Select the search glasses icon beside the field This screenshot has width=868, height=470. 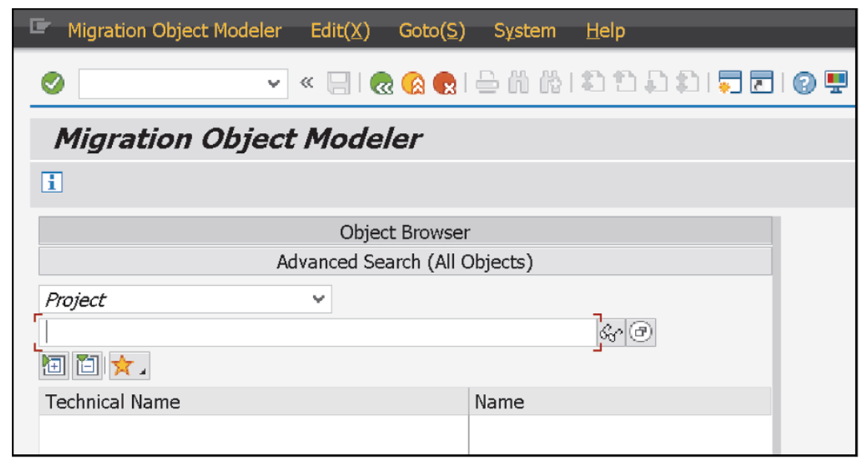pos(610,331)
